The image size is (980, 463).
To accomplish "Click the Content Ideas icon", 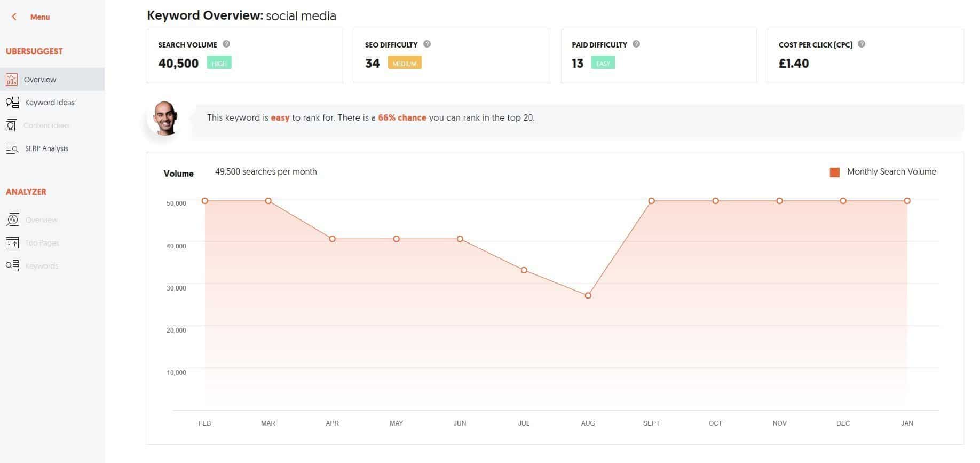I will pos(12,125).
